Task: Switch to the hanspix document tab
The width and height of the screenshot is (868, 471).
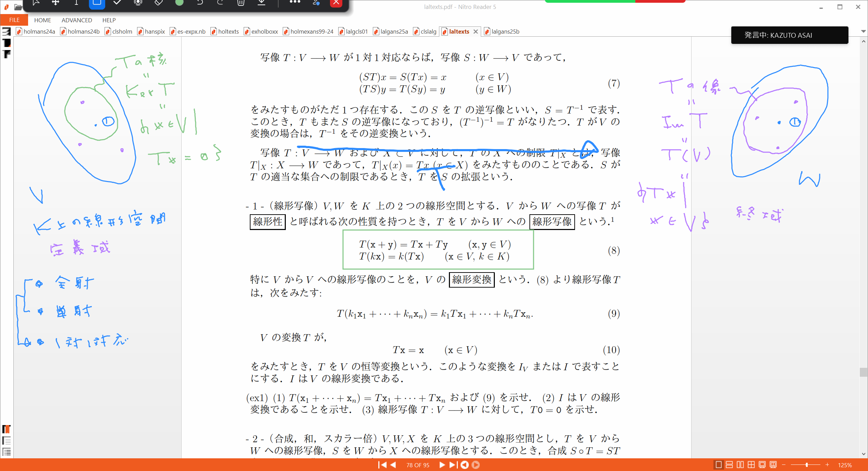Action: click(x=151, y=32)
